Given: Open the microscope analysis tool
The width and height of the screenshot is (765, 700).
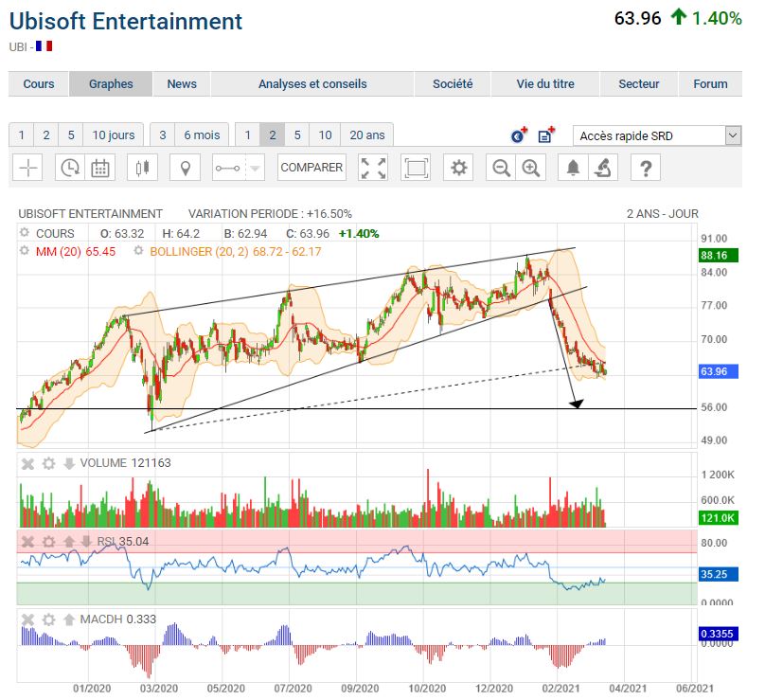Looking at the screenshot, I should [603, 168].
